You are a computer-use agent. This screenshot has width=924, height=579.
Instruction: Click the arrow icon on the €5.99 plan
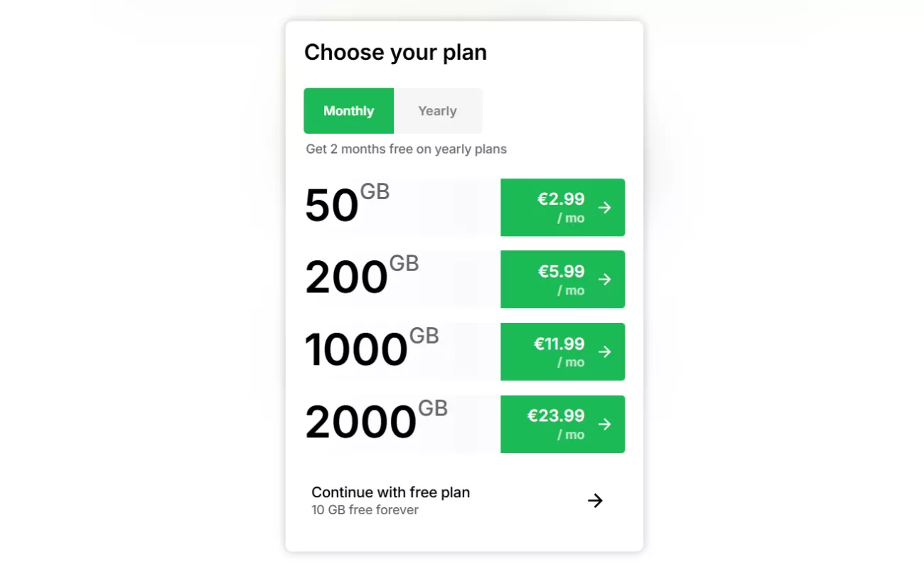tap(604, 280)
